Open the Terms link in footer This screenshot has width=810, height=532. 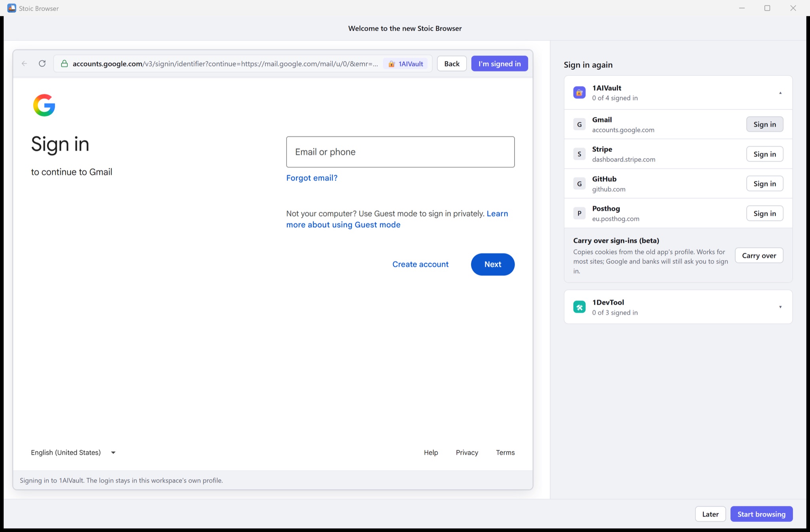505,453
